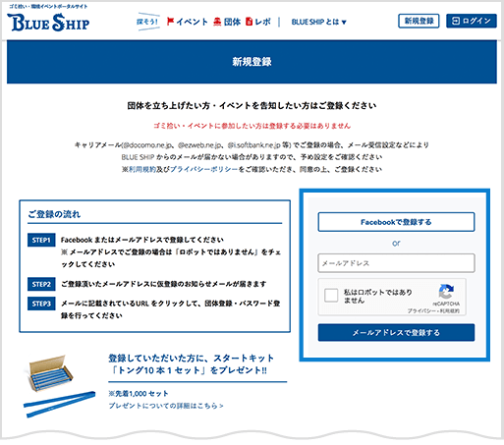Click the red 団体 group icon
The image size is (504, 445).
pyautogui.click(x=217, y=22)
